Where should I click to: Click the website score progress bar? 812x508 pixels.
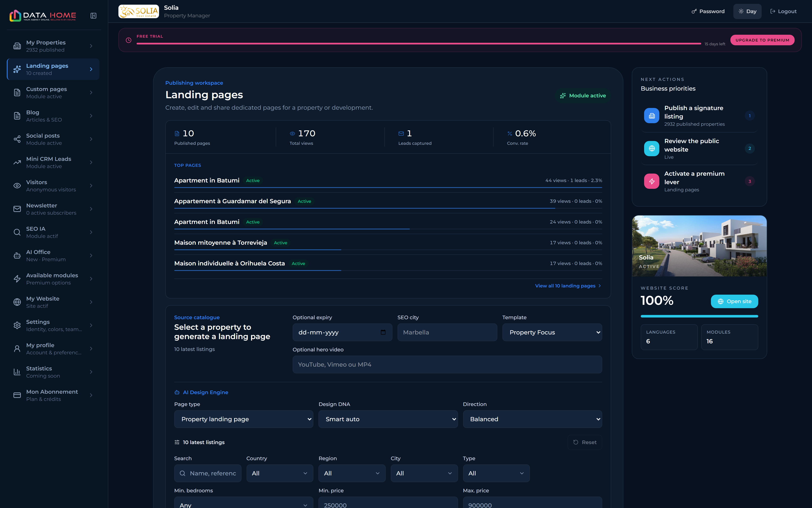coord(699,316)
